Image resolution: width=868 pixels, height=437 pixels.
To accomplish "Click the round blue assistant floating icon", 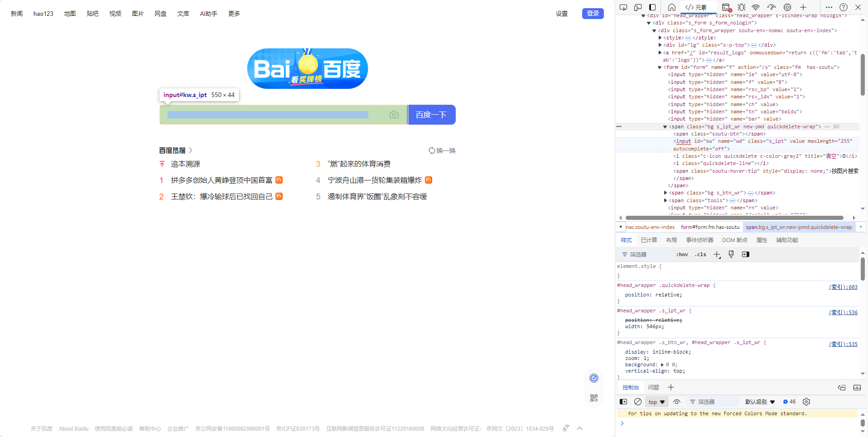I will coord(594,378).
